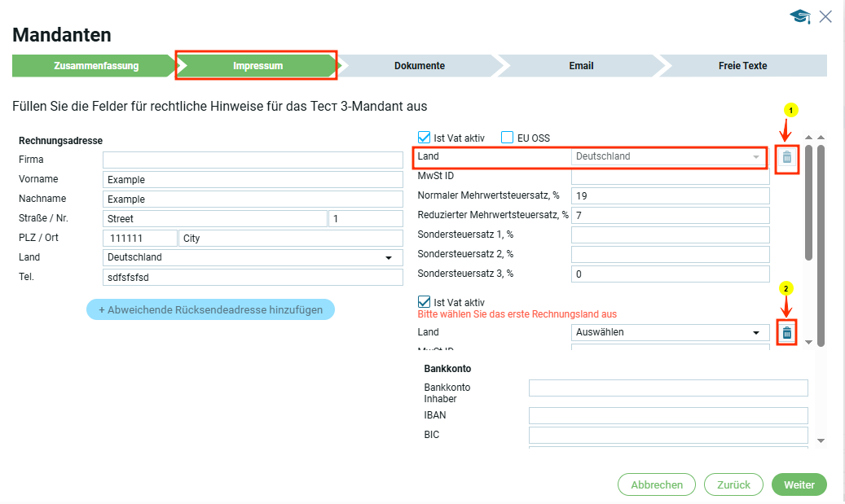Select the Email step tab
Image resolution: width=845 pixels, height=504 pixels.
[580, 66]
